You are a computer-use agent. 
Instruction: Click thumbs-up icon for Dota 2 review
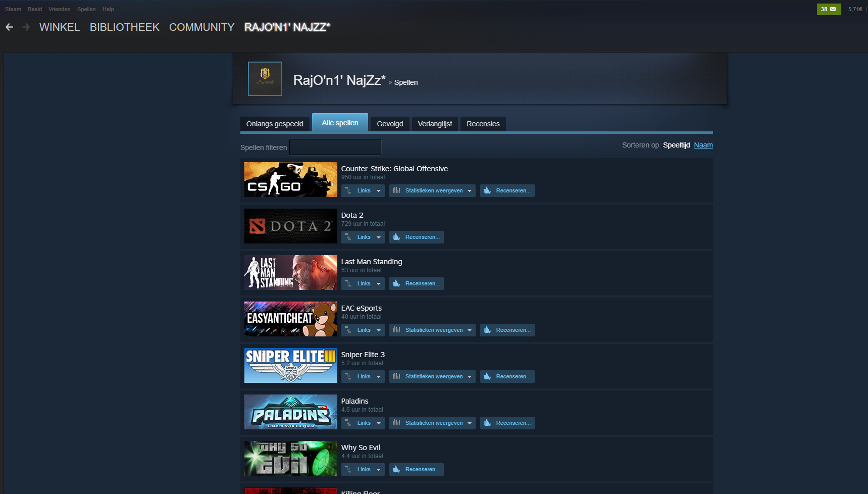(x=396, y=237)
